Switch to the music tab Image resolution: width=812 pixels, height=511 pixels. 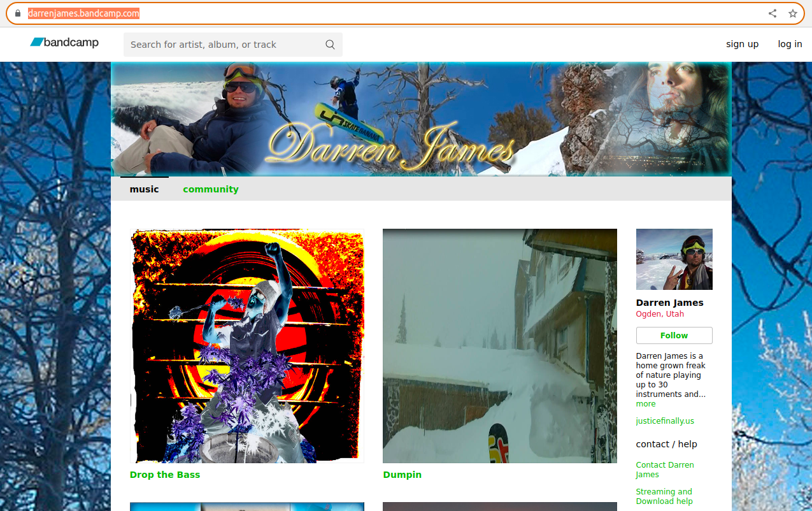click(x=144, y=189)
